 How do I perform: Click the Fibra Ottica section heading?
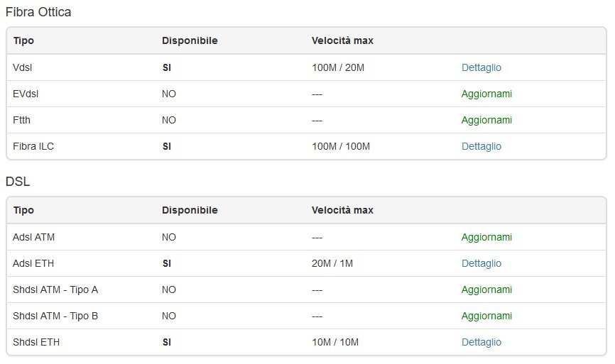click(x=38, y=12)
